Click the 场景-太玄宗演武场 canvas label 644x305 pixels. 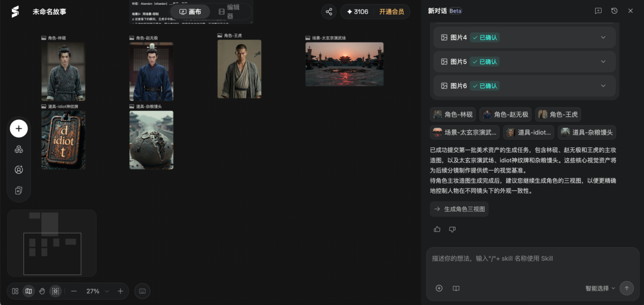click(326, 38)
